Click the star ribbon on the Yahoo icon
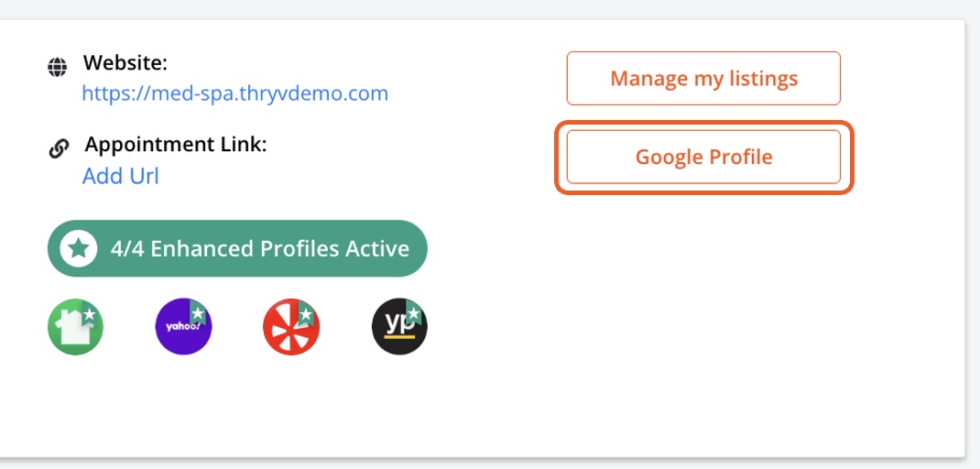The image size is (980, 469). tap(199, 313)
